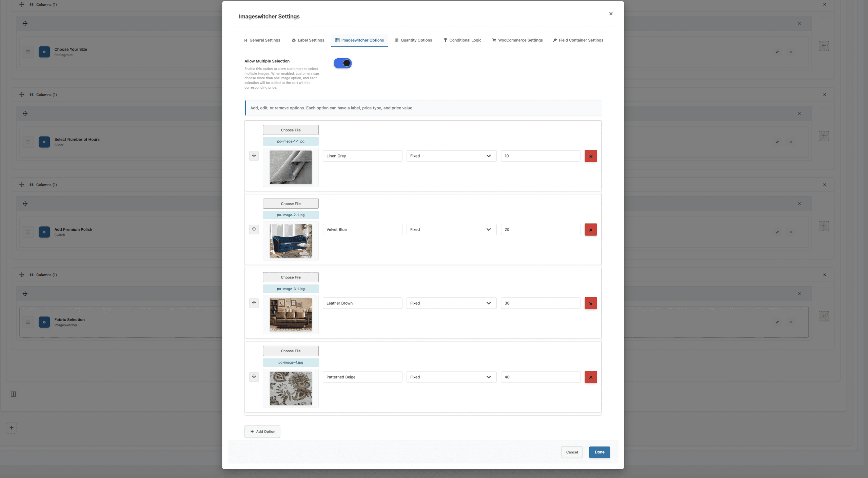This screenshot has width=868, height=478.
Task: Open the Quantity Options tab
Action: [413, 40]
